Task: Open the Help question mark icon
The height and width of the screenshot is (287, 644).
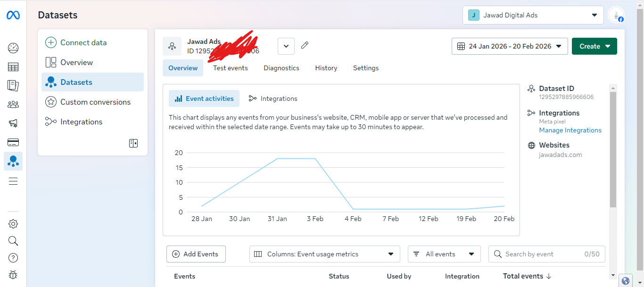Action: [13, 258]
